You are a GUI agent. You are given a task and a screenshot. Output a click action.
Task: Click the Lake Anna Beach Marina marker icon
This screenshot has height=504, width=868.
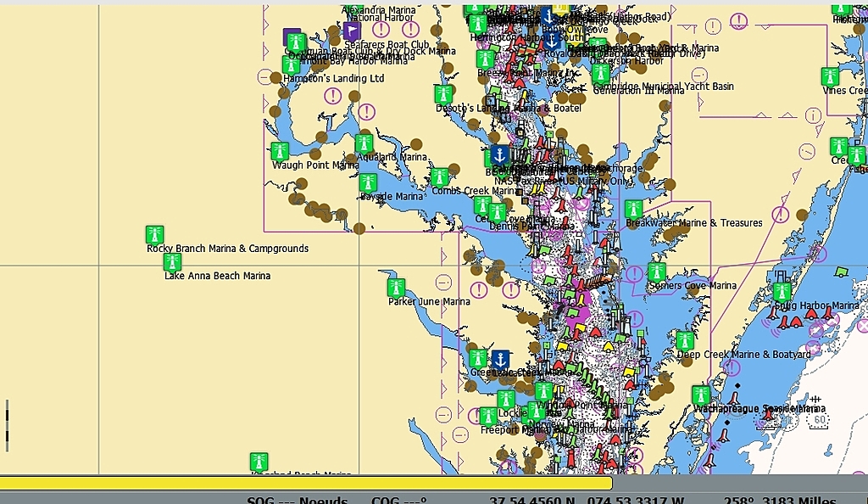172,262
